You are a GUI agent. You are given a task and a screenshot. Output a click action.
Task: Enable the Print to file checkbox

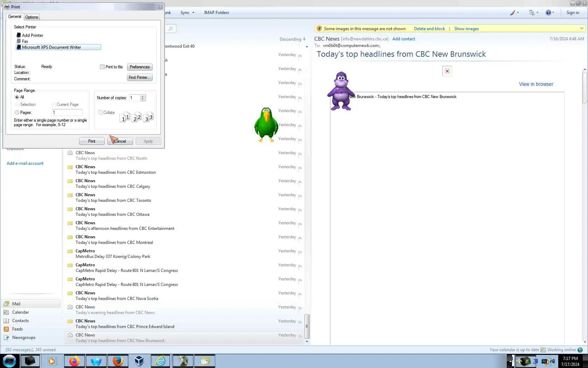[x=102, y=67]
